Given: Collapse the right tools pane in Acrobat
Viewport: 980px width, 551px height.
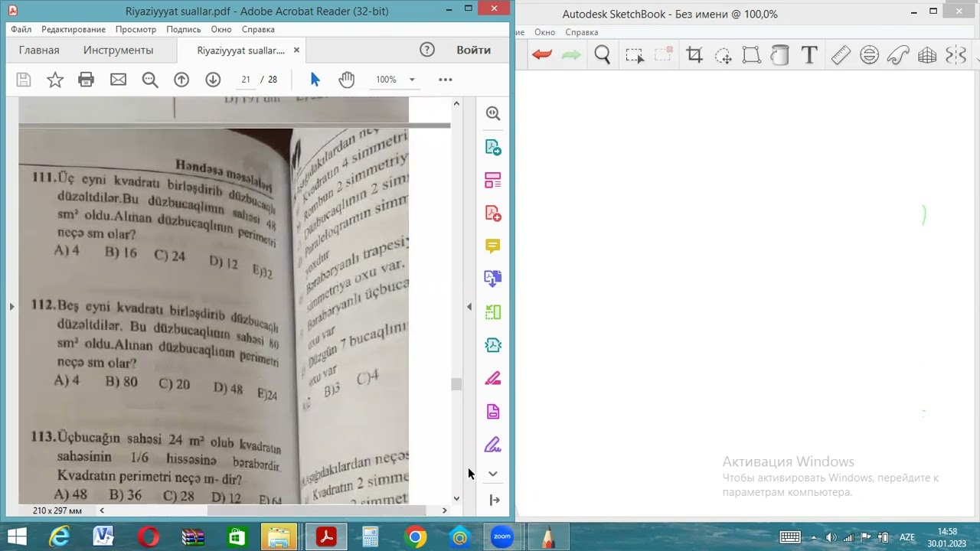Looking at the screenshot, I should [x=469, y=306].
